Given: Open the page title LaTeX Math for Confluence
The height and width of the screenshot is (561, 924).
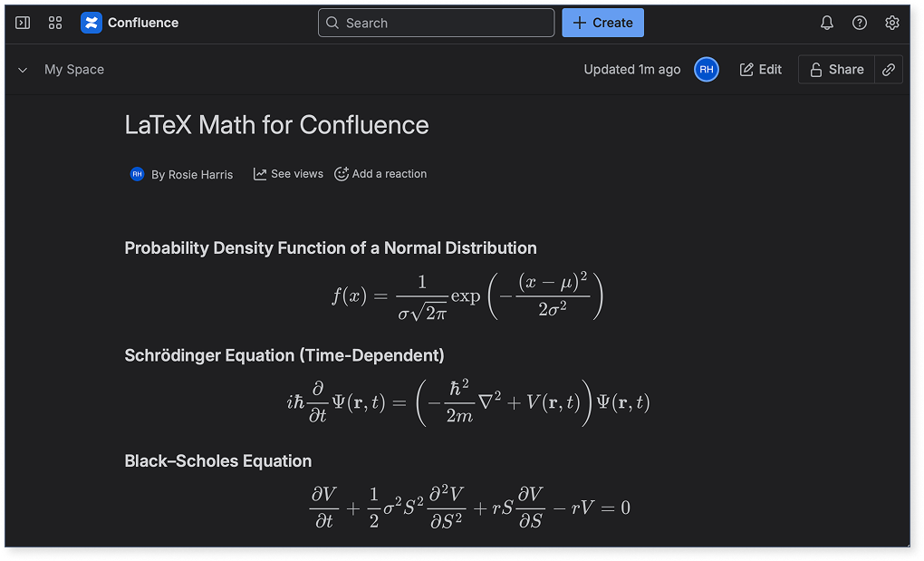Looking at the screenshot, I should pos(276,125).
